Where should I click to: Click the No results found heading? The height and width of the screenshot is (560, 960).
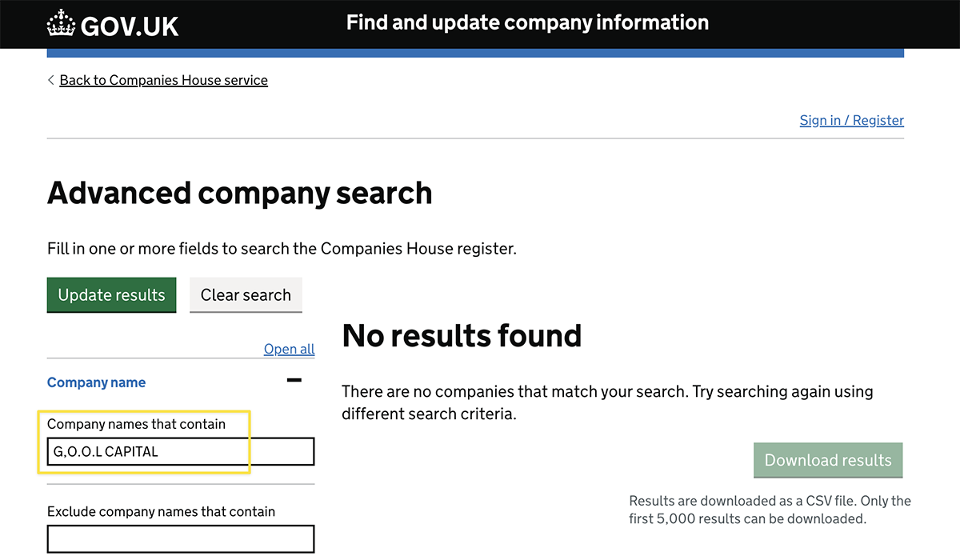tap(462, 335)
